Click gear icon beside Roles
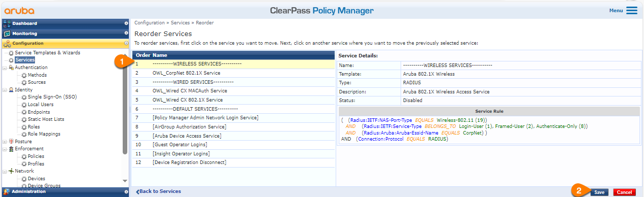Image resolution: width=644 pixels, height=197 pixels. click(x=24, y=127)
